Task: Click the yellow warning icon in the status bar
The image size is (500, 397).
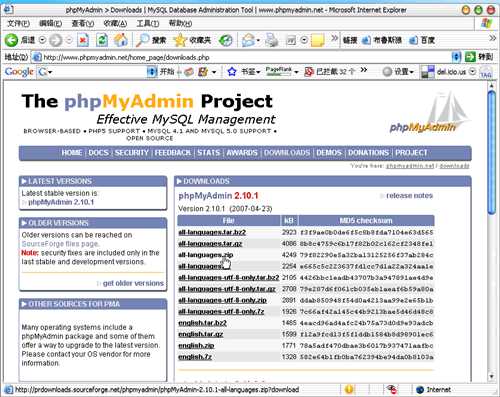Action: tap(349, 389)
